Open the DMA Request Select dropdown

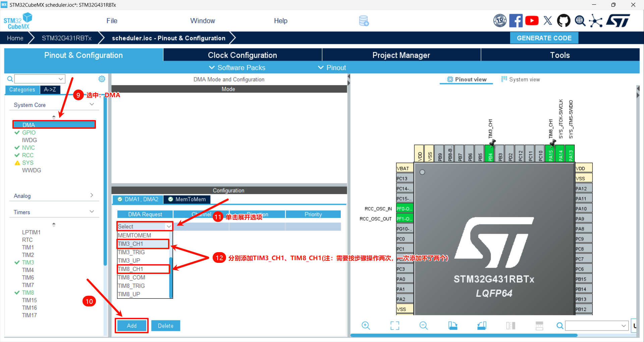[145, 227]
